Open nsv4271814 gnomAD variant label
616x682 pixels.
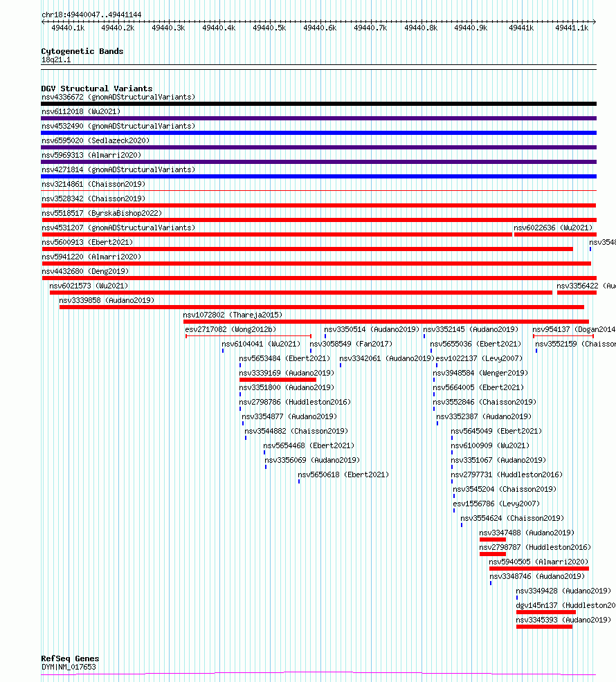(x=118, y=169)
